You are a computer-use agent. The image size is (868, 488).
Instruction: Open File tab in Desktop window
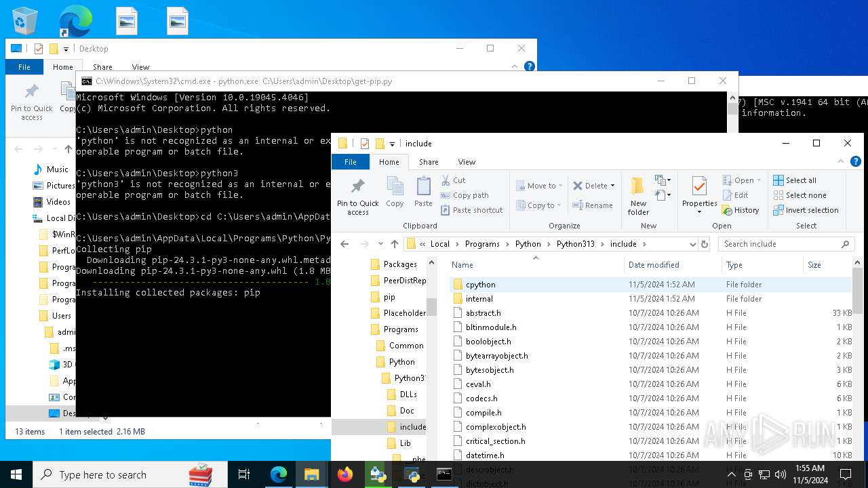click(x=24, y=67)
